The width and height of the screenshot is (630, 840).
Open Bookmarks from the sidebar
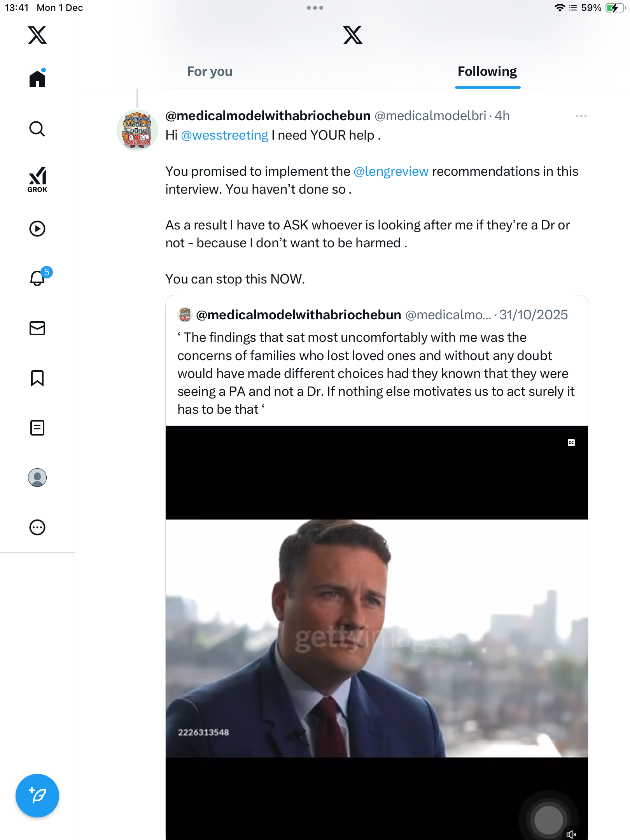tap(37, 378)
